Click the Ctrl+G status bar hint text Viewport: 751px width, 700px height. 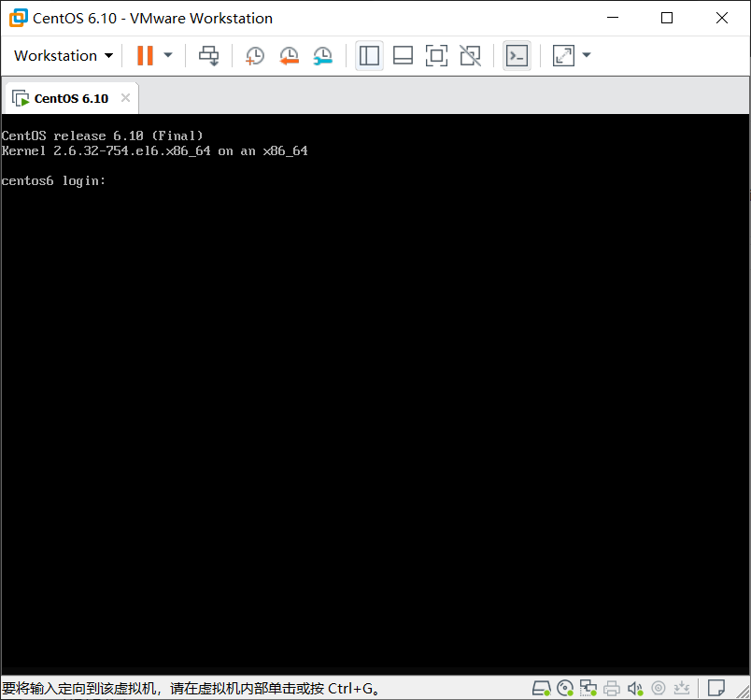pyautogui.click(x=191, y=689)
